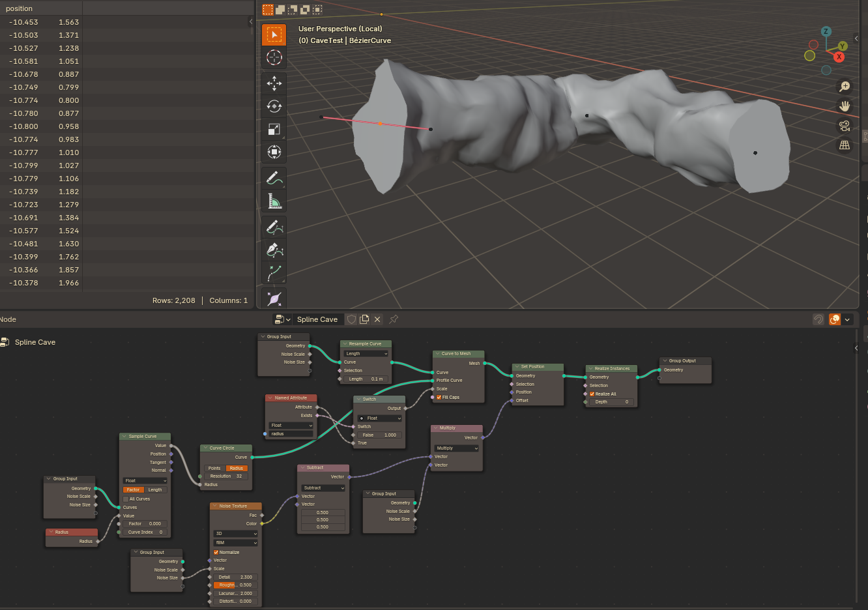The image size is (868, 610).
Task: Open the Node menu in the editor header
Action: [8, 319]
